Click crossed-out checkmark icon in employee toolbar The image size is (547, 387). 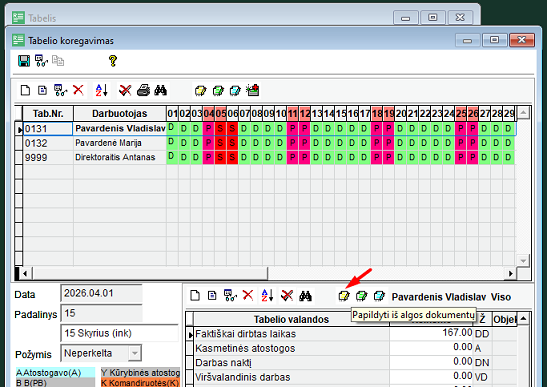[x=125, y=90]
